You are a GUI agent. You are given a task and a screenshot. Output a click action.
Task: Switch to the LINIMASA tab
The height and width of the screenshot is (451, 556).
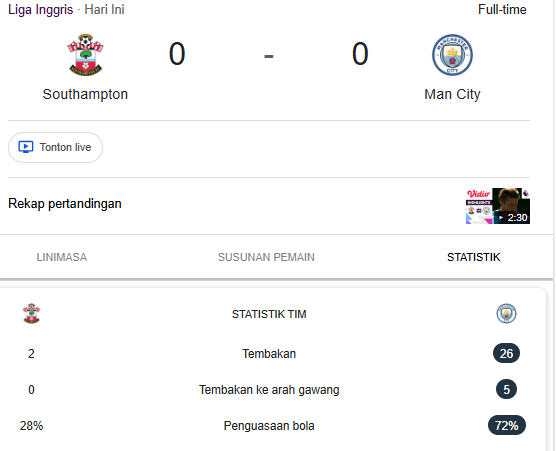(x=62, y=257)
